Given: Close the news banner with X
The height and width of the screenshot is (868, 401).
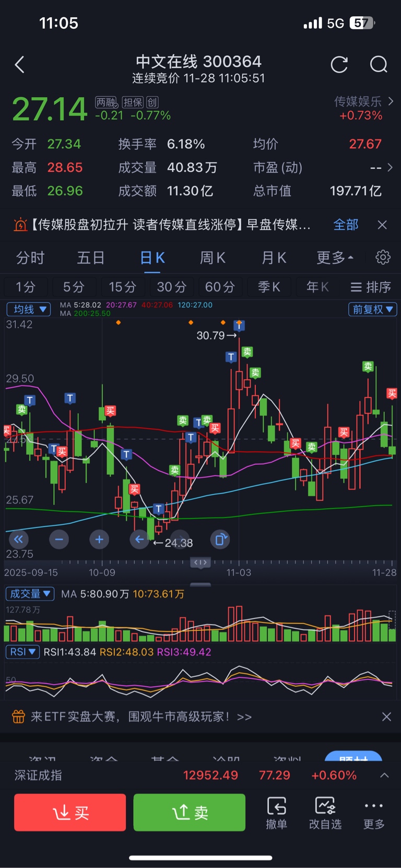Looking at the screenshot, I should tap(382, 225).
